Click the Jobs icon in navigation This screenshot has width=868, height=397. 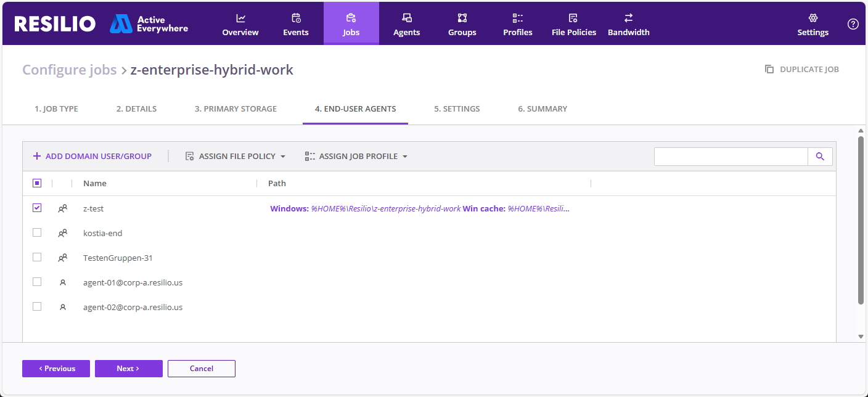[351, 18]
